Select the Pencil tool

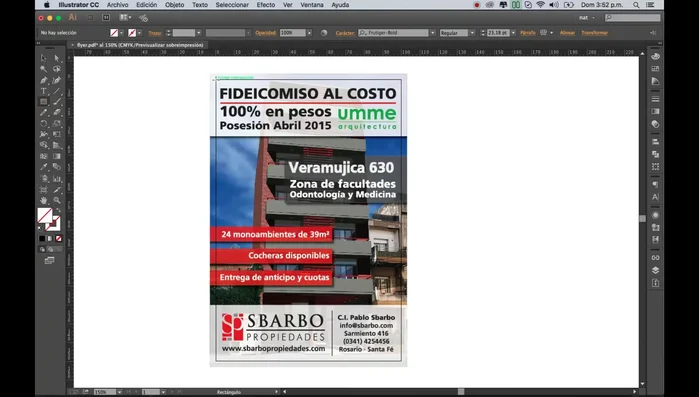point(44,113)
